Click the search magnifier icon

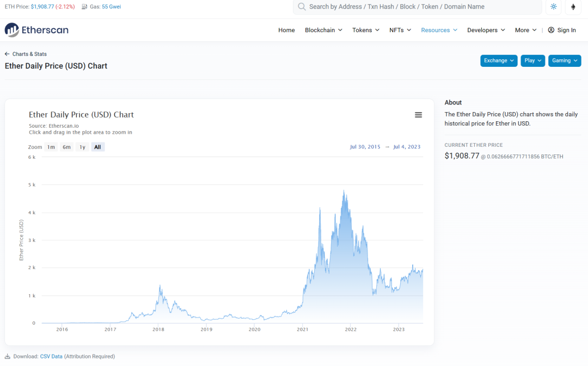[302, 7]
